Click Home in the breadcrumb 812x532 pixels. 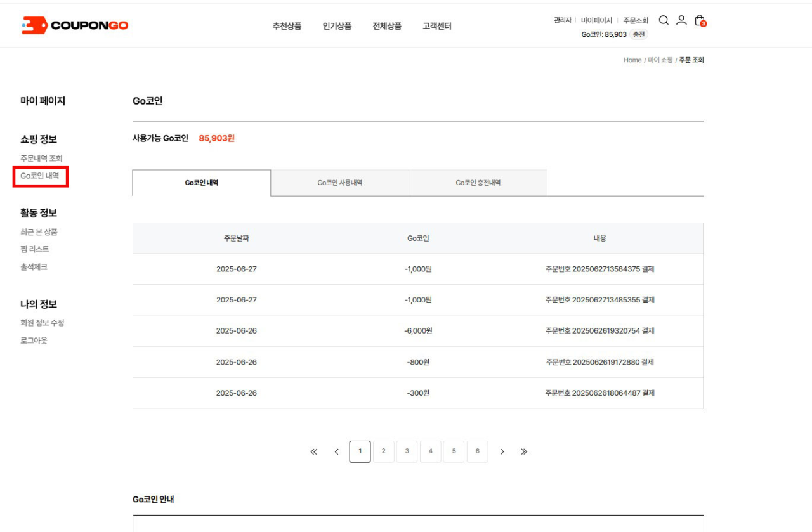(x=632, y=60)
